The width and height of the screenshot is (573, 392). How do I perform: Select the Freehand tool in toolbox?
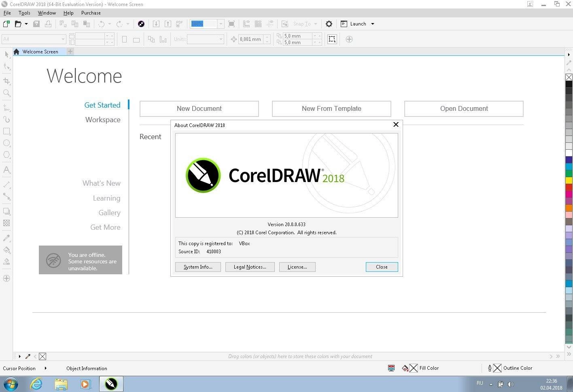click(x=6, y=108)
